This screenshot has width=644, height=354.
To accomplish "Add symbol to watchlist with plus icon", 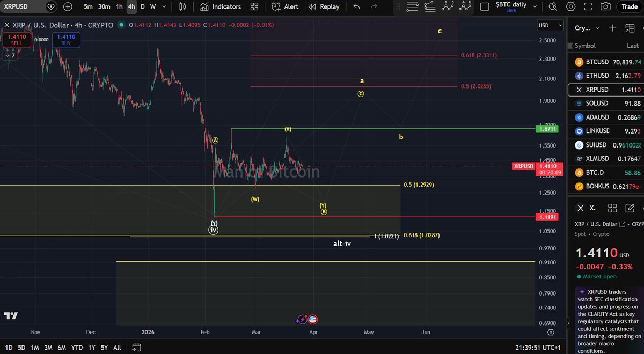I will [x=612, y=28].
